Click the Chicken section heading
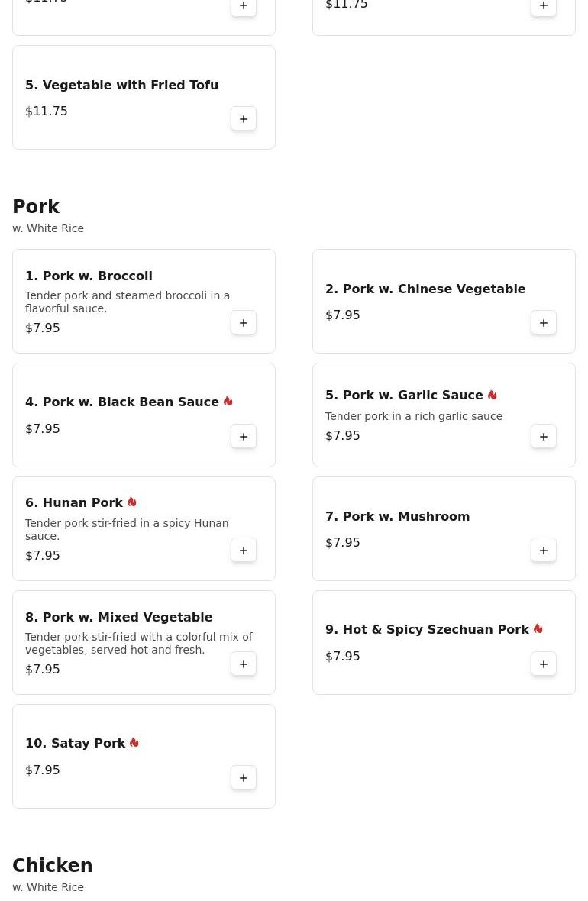 point(52,866)
